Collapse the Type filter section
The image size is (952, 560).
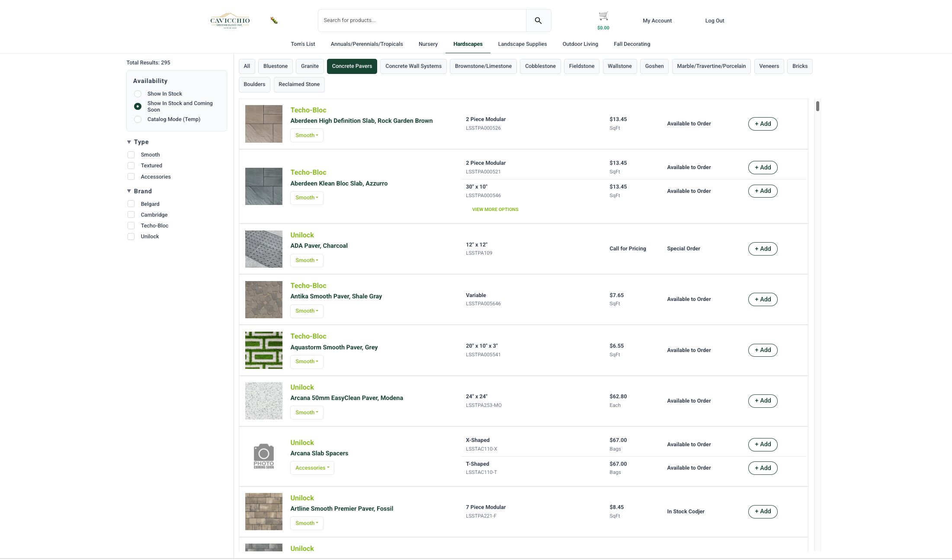129,142
